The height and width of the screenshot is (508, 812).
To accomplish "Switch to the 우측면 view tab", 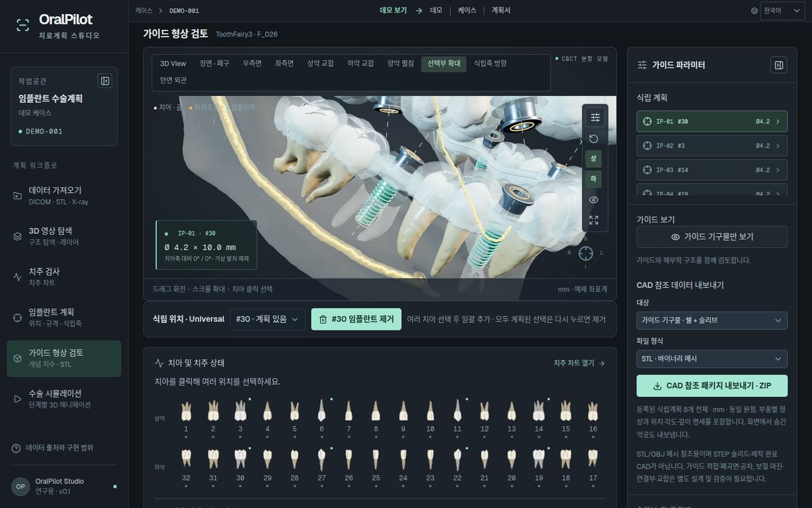I will click(x=252, y=64).
